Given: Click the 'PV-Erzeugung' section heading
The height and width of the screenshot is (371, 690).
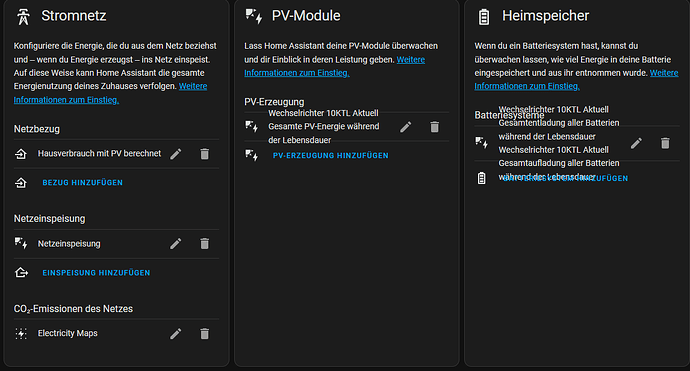Looking at the screenshot, I should pyautogui.click(x=274, y=102).
